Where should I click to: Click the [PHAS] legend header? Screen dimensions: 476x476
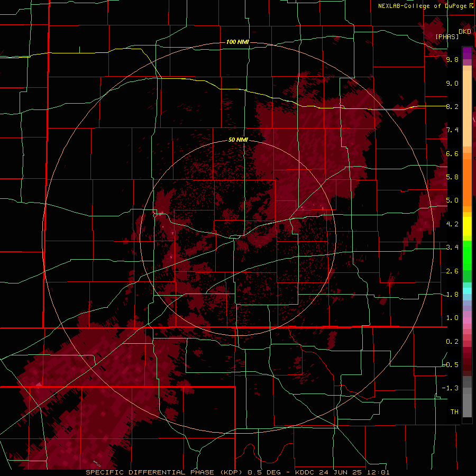coord(447,36)
